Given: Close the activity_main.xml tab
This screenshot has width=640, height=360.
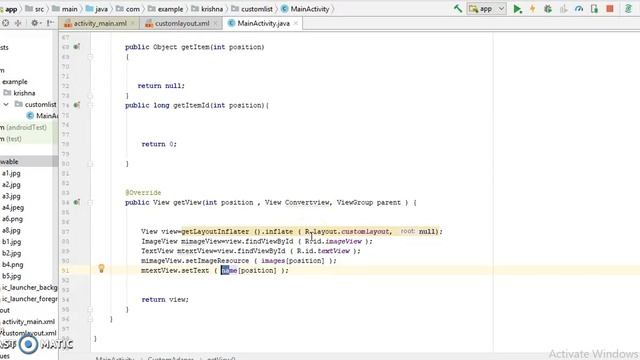Looking at the screenshot, I should (133, 24).
